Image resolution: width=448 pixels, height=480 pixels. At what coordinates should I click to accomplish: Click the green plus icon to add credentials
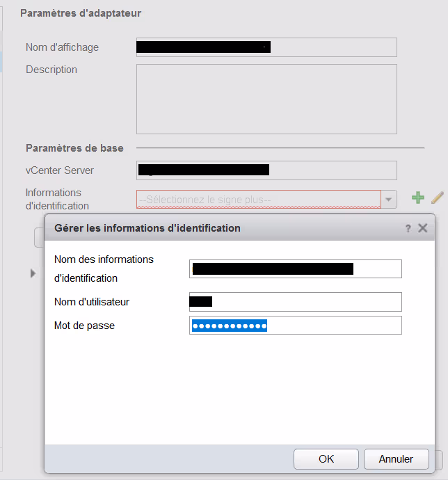[x=417, y=198]
